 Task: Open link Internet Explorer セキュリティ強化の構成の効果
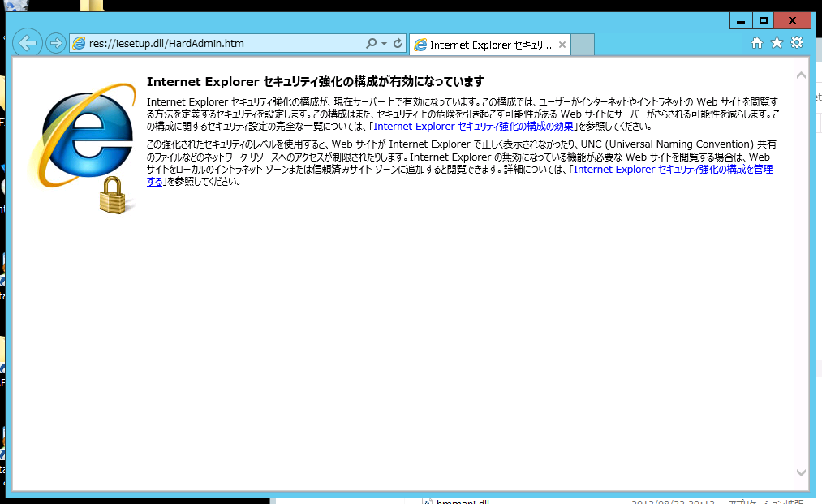473,127
